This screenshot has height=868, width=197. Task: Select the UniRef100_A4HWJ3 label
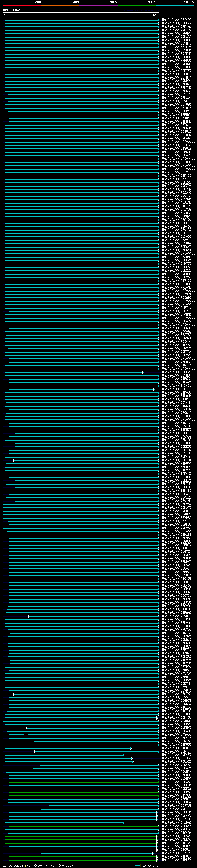[176, 856]
